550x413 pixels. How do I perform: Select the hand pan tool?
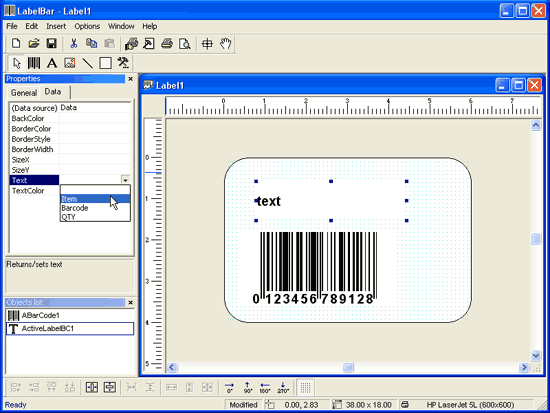[226, 44]
